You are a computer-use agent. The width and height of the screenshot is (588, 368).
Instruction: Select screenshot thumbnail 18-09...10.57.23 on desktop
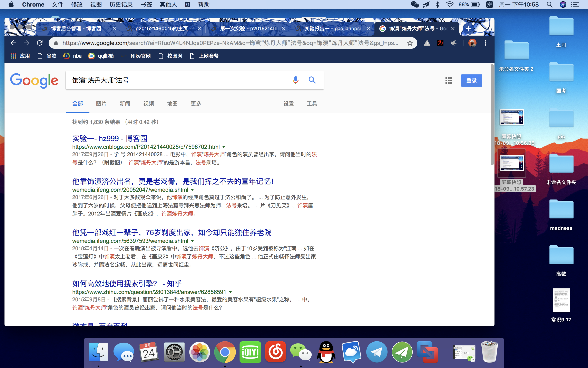[511, 163]
